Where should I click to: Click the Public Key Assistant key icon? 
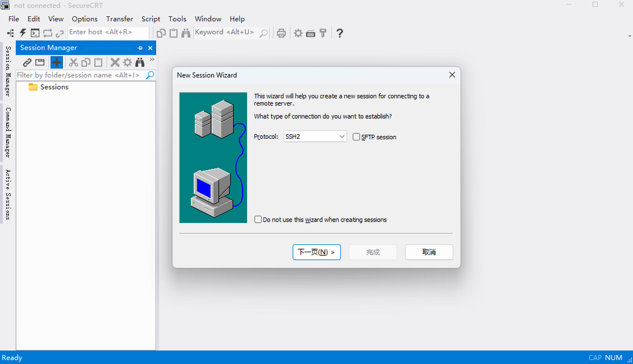[x=323, y=33]
